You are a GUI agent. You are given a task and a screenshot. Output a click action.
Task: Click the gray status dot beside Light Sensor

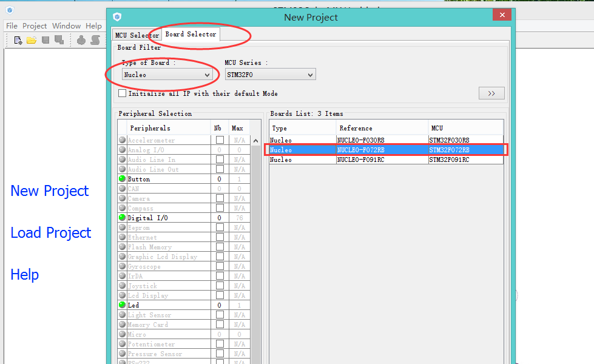pyautogui.click(x=122, y=314)
